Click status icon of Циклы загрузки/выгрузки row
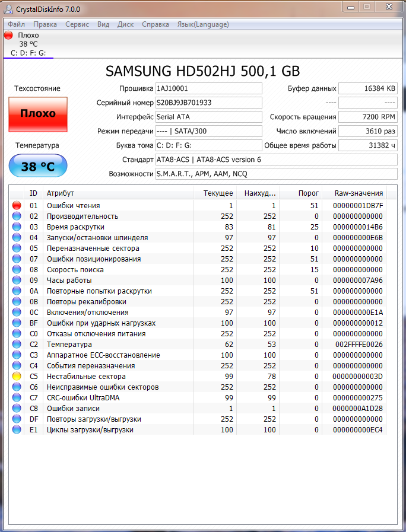The image size is (406, 532). pos(17,430)
